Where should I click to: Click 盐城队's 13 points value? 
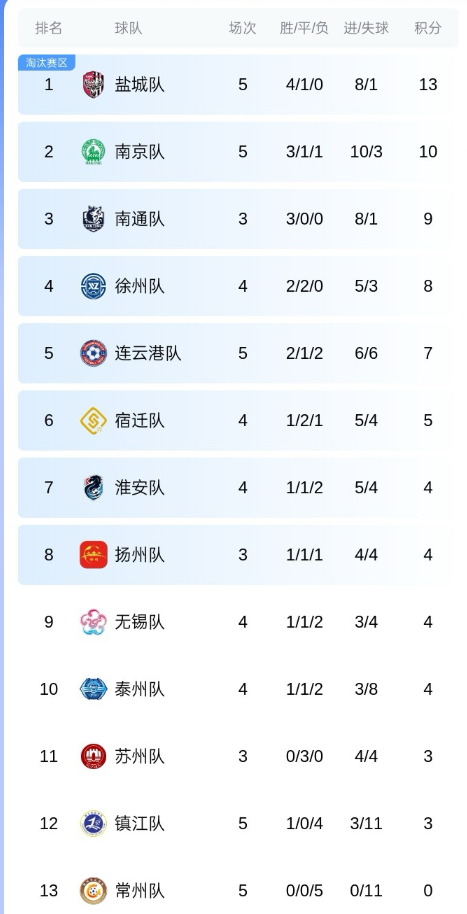(x=428, y=85)
